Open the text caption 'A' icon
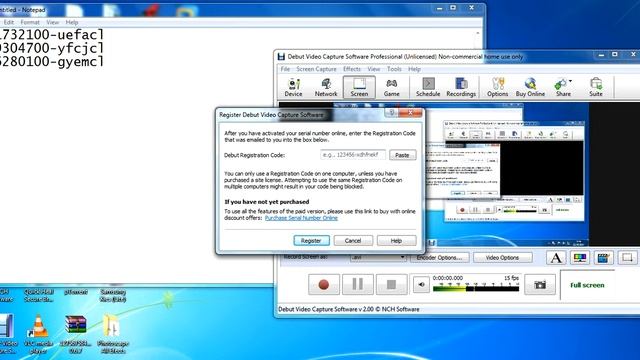Screen dimensions: 640x360 coord(556,258)
